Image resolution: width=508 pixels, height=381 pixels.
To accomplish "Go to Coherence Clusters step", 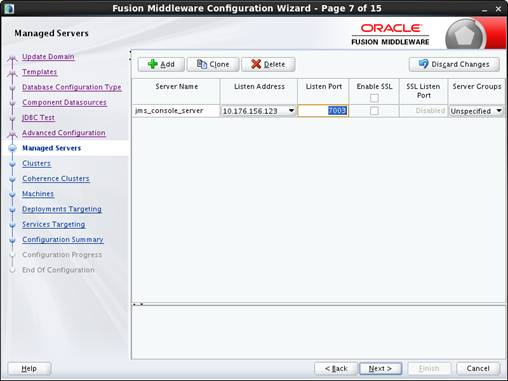I will click(56, 179).
